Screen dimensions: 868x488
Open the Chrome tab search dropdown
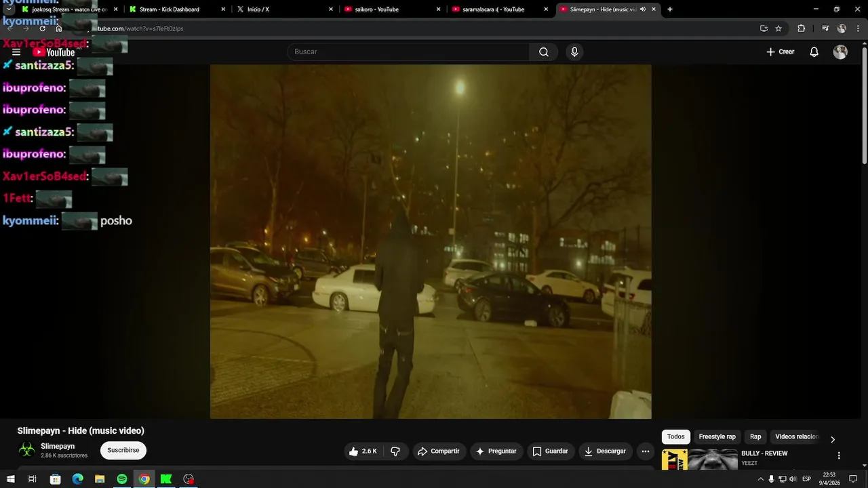point(9,9)
